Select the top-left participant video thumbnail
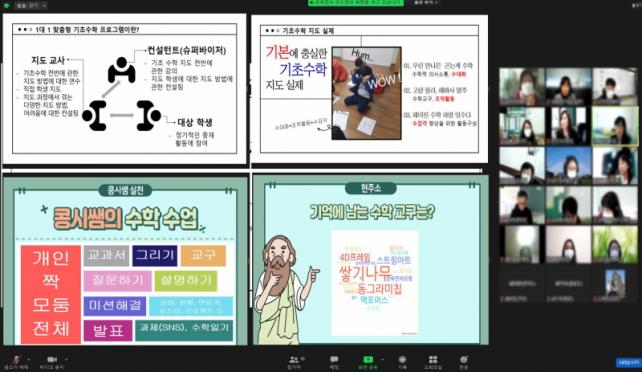Viewport: 642px width, 372px height. (x=522, y=87)
